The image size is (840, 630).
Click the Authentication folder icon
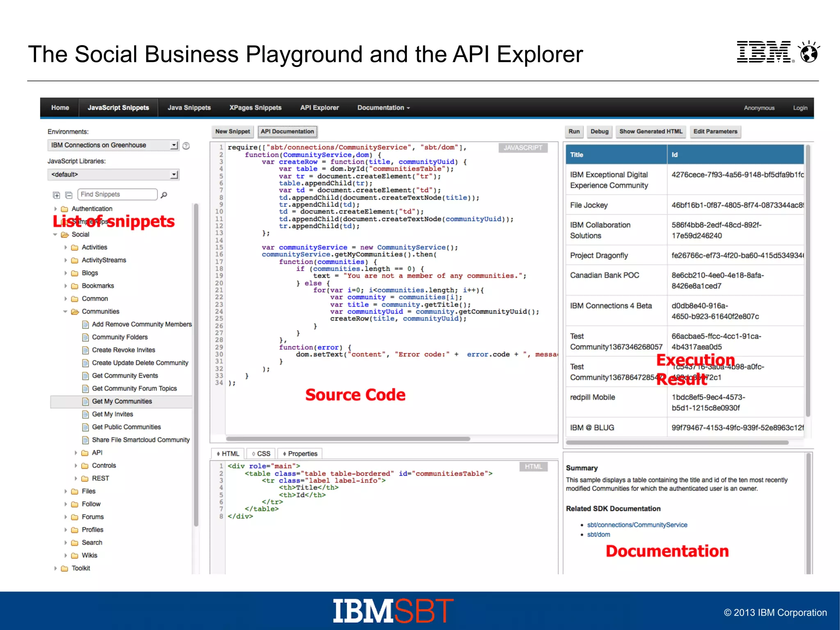65,209
